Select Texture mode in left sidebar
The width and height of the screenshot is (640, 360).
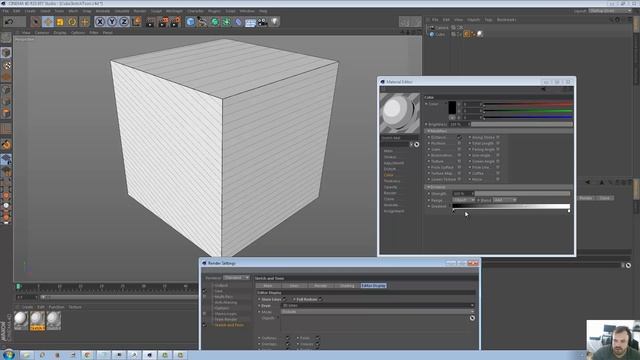click(x=6, y=65)
